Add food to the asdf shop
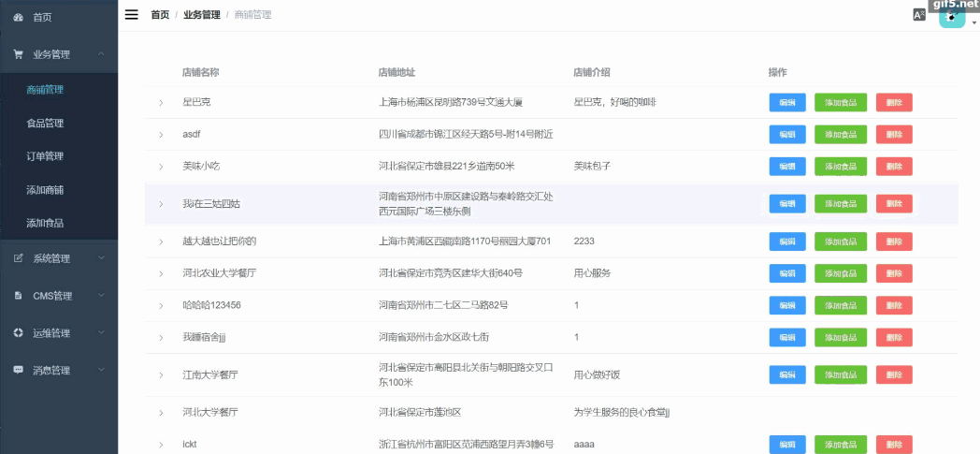 (x=841, y=135)
